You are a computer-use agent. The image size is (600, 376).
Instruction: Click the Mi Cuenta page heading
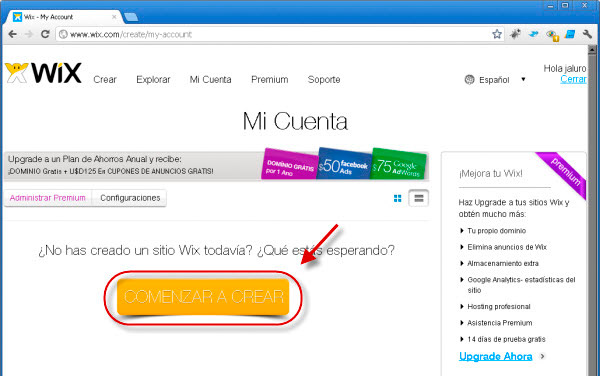point(295,122)
